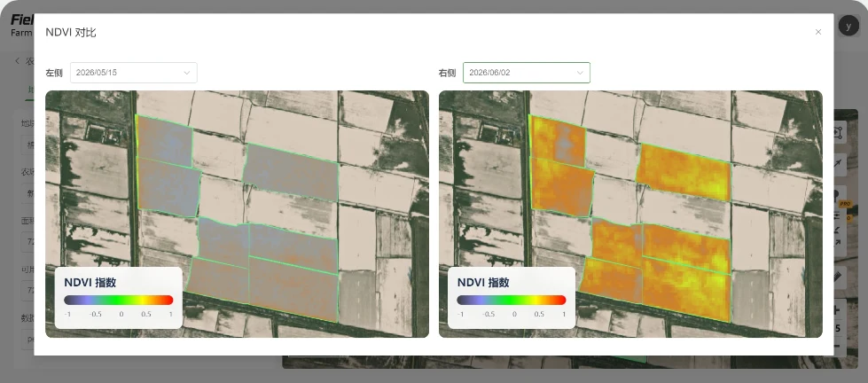
Task: Click the '右侧' label
Action: pos(447,73)
